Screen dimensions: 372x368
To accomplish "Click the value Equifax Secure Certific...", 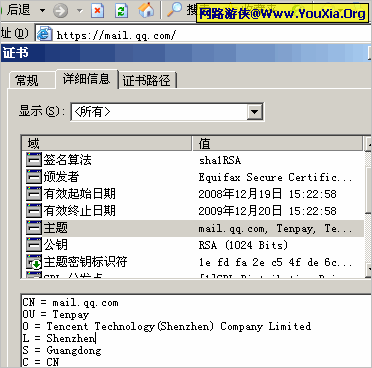I will 275,177.
